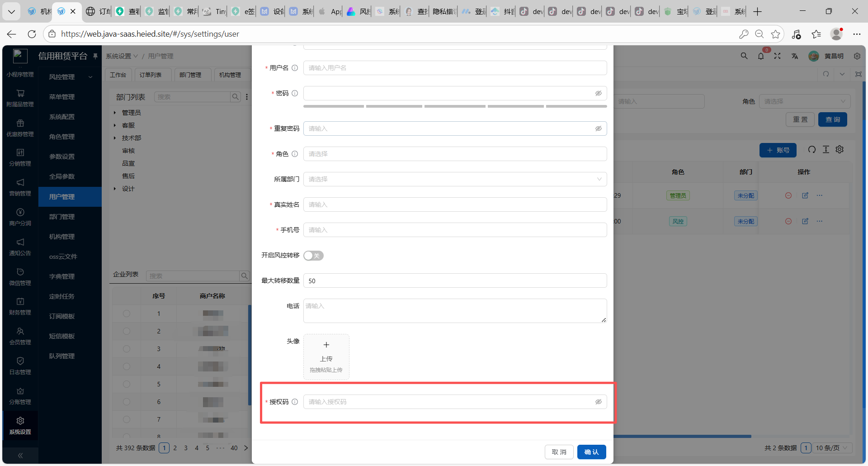
Task: Click the 取消 cancel button
Action: tap(559, 452)
